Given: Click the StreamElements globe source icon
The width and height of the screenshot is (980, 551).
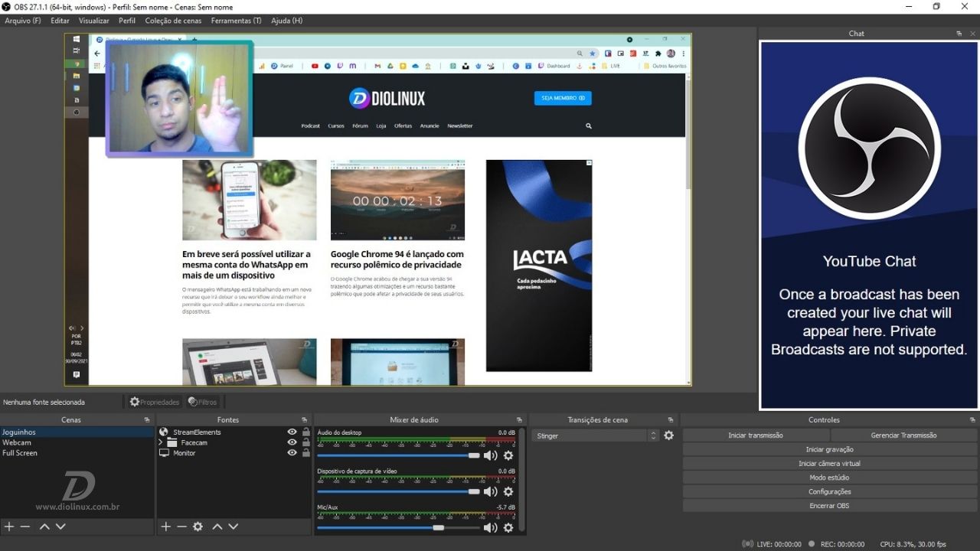Looking at the screenshot, I should [163, 432].
